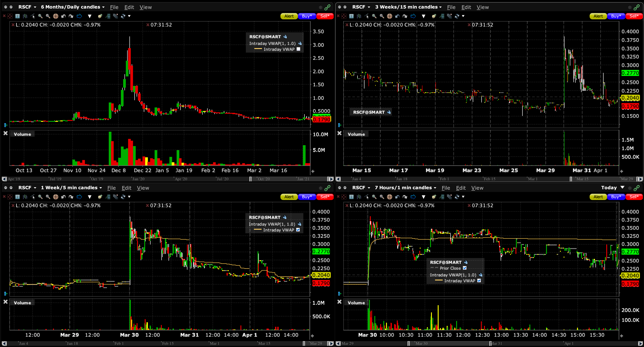Click zoom out magnifier on 15 min chart toolbar

pyautogui.click(x=382, y=16)
